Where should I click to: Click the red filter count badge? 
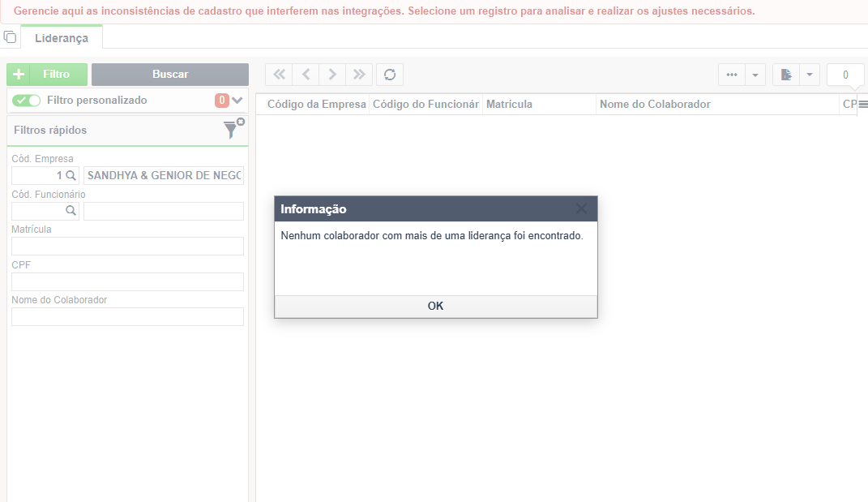[222, 101]
